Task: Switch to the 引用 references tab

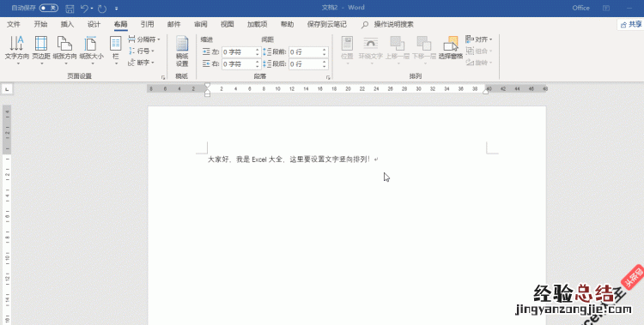Action: point(147,24)
